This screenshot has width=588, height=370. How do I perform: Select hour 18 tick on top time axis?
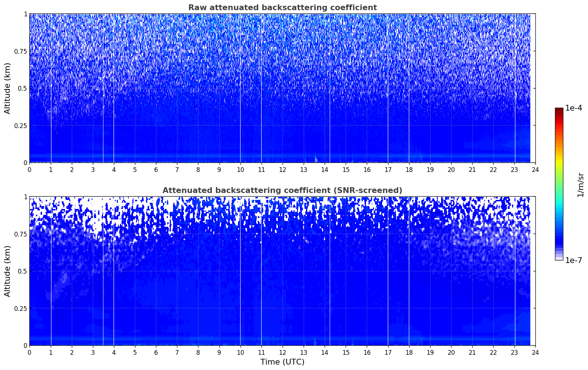(409, 170)
